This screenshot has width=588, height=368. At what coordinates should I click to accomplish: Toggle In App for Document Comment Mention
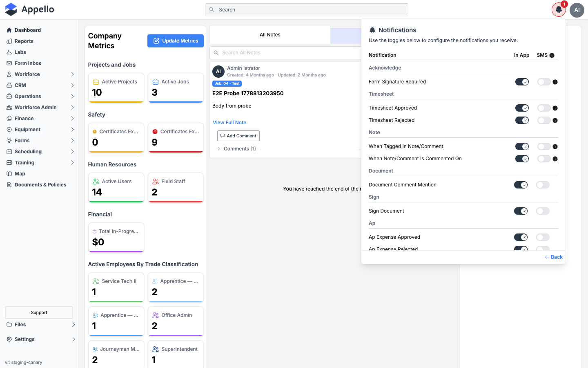(521, 185)
